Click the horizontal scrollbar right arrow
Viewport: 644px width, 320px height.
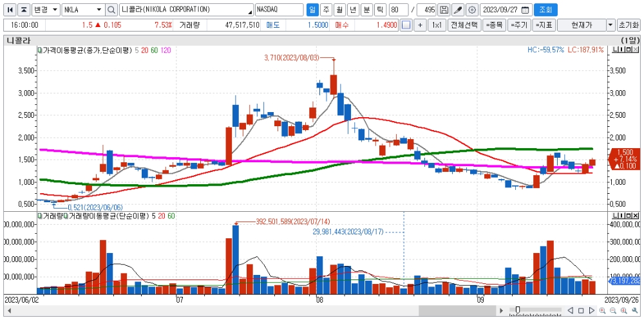500,310
